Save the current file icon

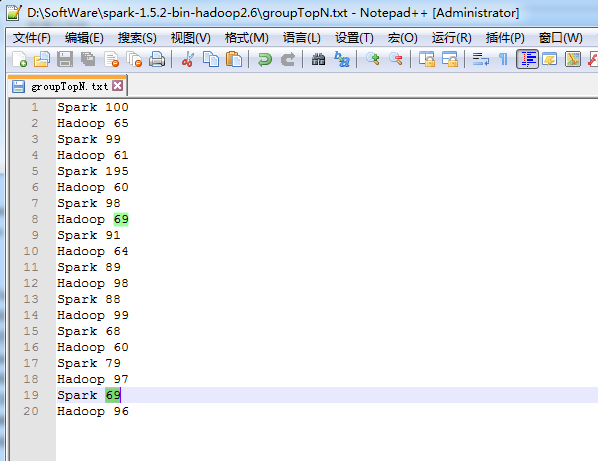tap(65, 59)
